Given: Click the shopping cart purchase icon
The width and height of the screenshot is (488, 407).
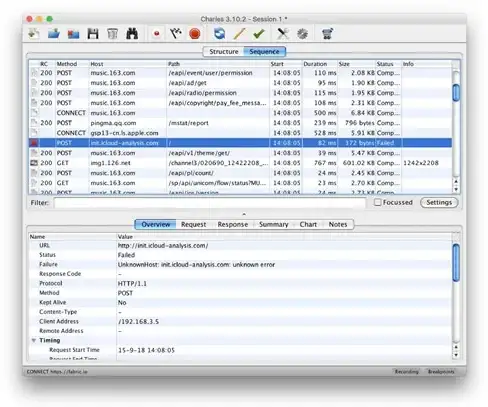Looking at the screenshot, I should 327,34.
